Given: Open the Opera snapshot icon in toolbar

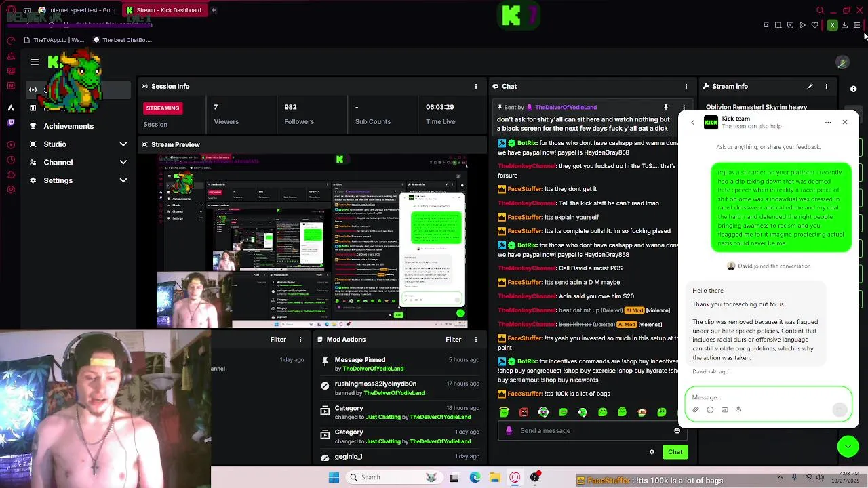Looking at the screenshot, I should point(778,26).
